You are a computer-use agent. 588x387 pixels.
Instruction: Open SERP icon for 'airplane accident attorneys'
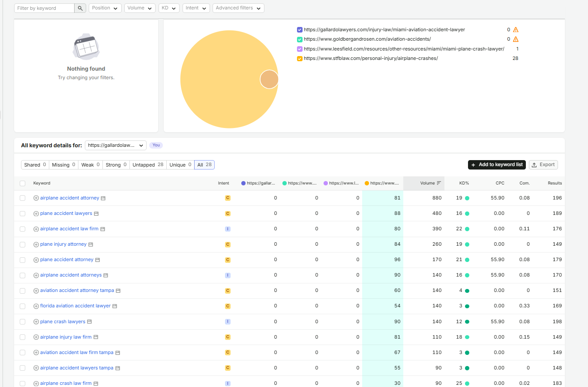tap(106, 275)
